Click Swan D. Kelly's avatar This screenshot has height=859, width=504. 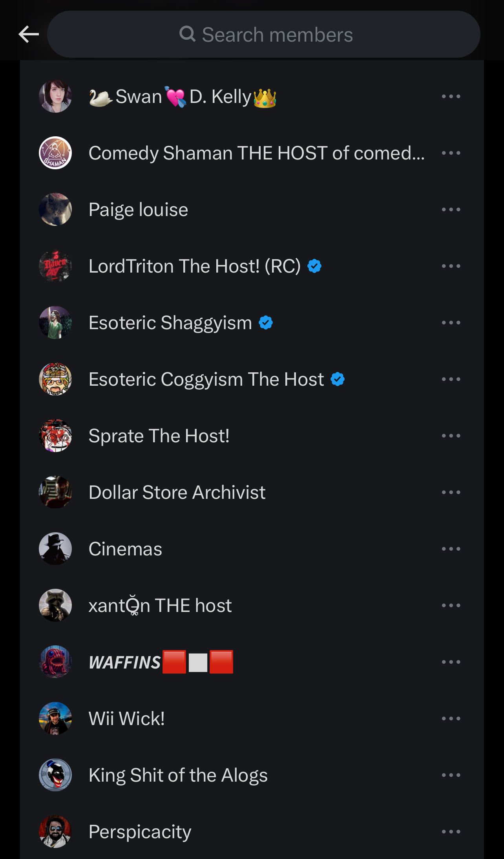point(55,97)
